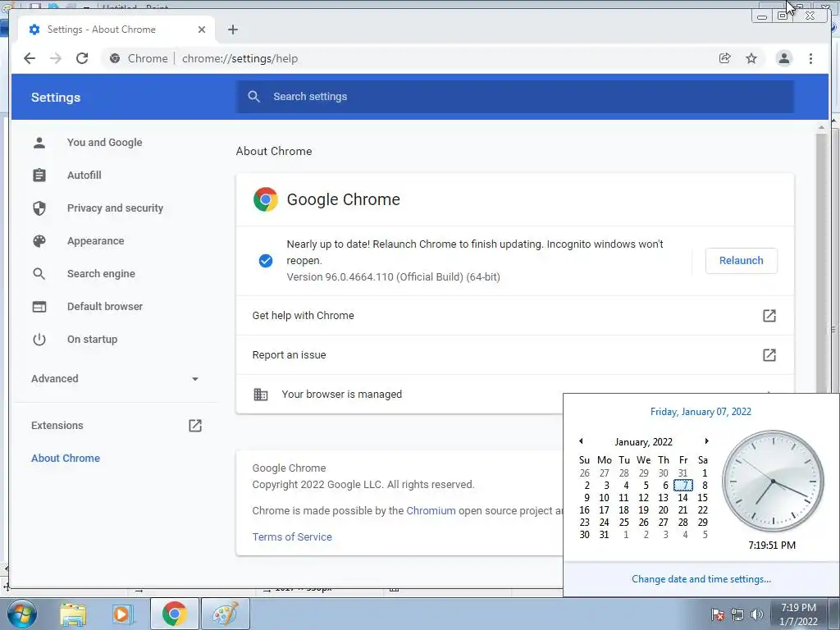Reload the page with the refresh icon
The width and height of the screenshot is (840, 630).
pyautogui.click(x=82, y=58)
